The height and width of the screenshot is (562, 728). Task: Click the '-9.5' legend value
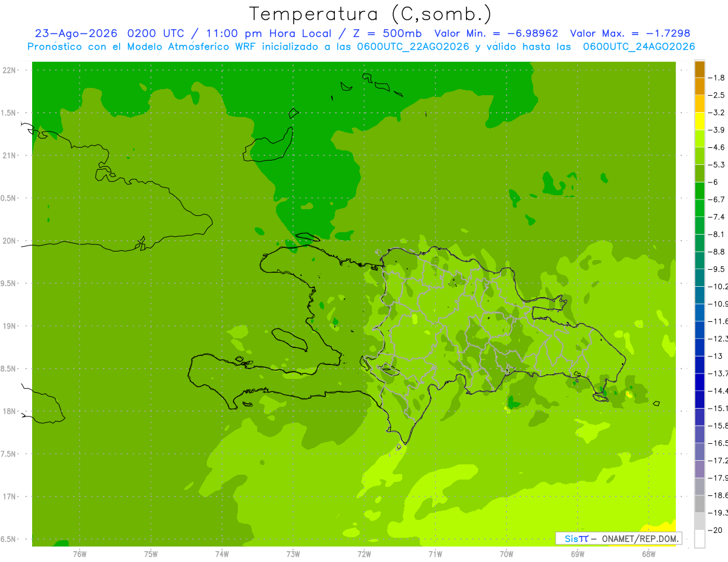point(716,269)
